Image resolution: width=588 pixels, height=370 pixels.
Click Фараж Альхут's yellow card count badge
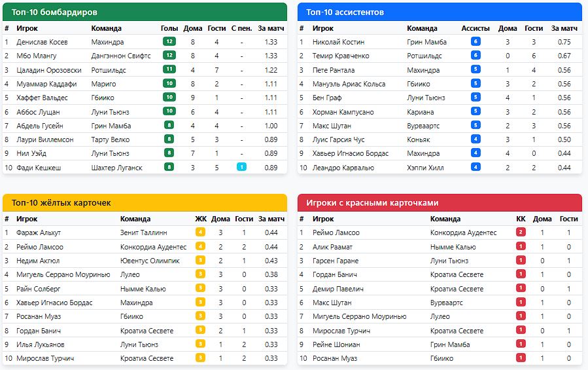pyautogui.click(x=200, y=232)
